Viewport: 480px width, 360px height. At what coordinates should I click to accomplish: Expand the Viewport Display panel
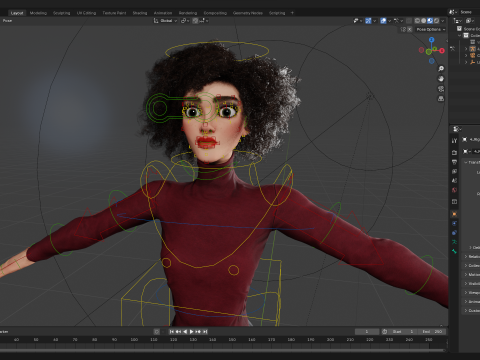click(x=466, y=292)
